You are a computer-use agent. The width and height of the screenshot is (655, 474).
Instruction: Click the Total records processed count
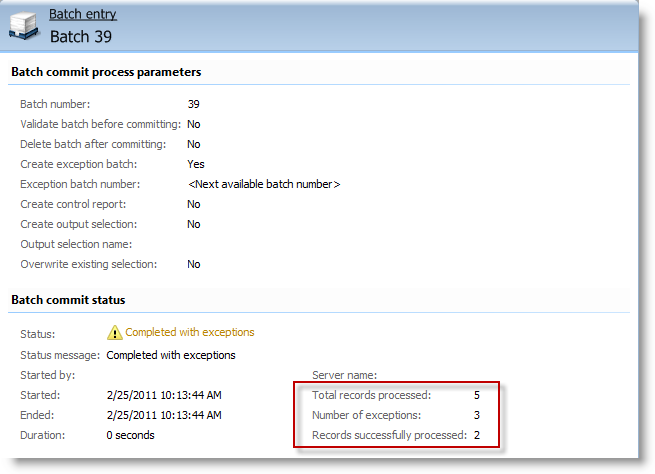[477, 395]
